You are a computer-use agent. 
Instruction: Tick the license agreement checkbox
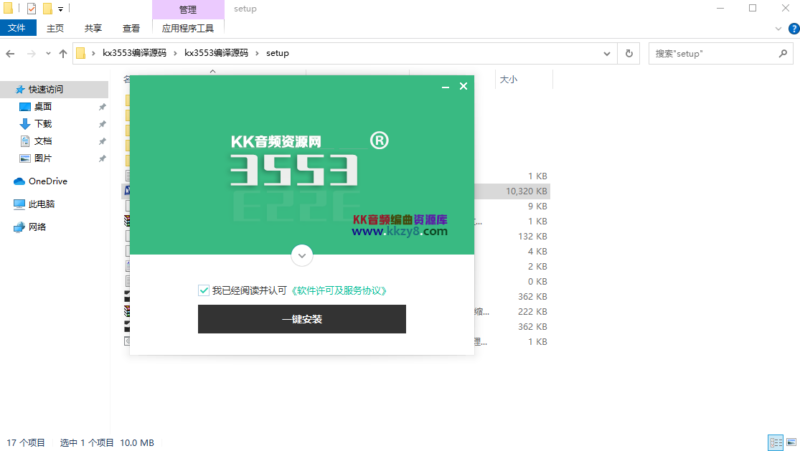click(204, 290)
